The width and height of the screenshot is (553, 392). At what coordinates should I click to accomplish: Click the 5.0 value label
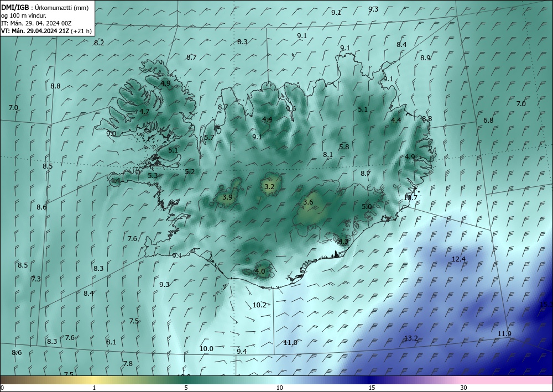[x=367, y=207]
